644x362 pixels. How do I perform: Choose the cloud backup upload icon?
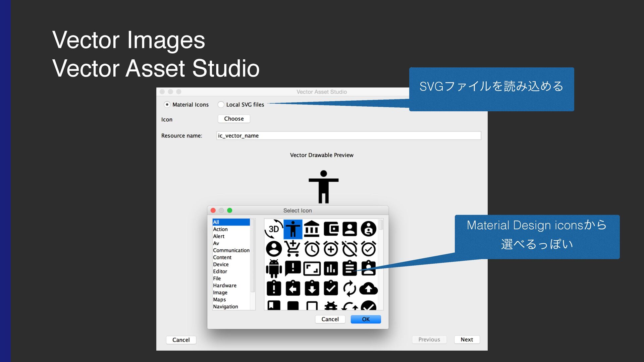(x=369, y=289)
